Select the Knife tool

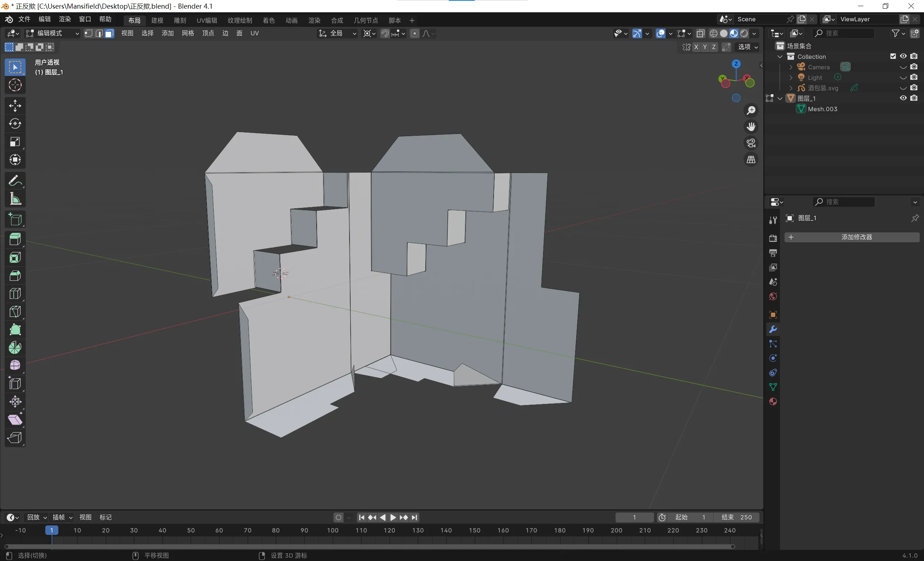[15, 311]
